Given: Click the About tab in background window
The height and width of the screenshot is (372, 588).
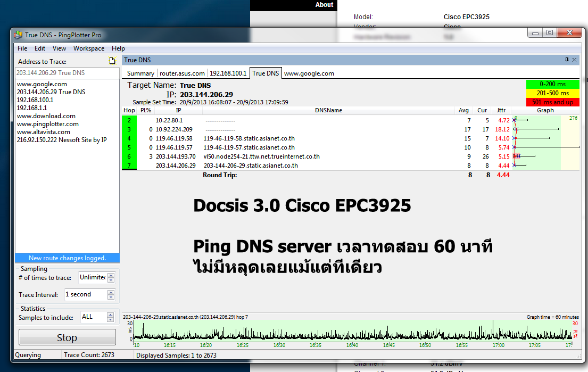Looking at the screenshot, I should pos(324,5).
